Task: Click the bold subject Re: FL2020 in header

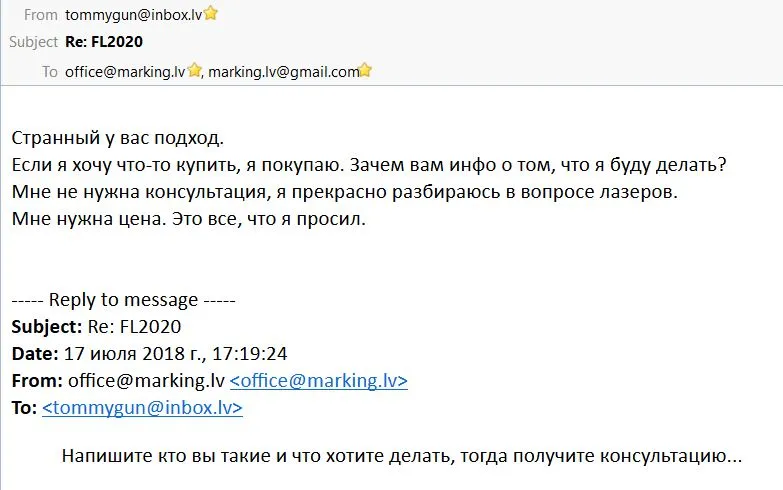Action: point(104,42)
